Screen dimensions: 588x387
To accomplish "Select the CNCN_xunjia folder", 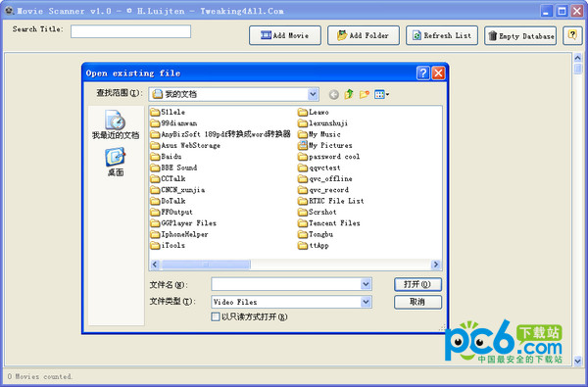I will 177,190.
